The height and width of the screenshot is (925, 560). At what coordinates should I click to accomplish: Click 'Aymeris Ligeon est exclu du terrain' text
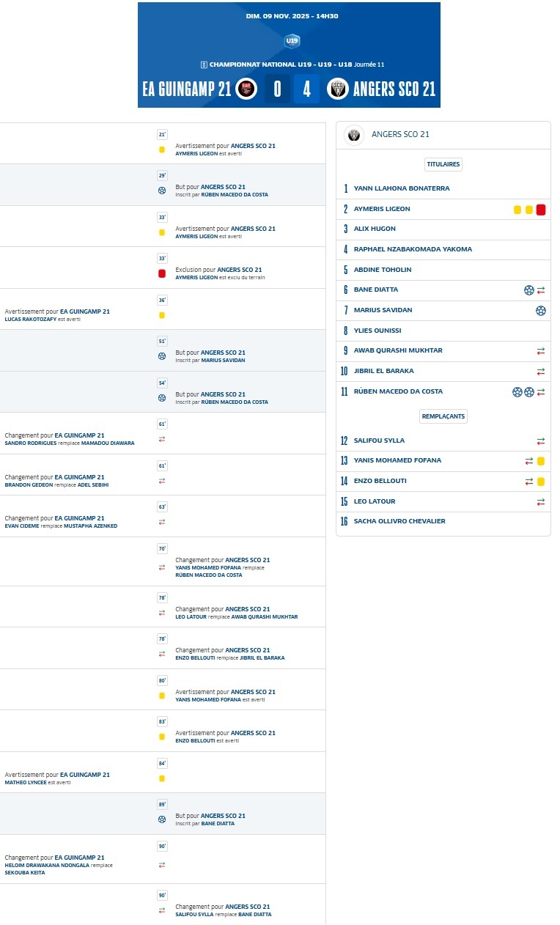tap(221, 278)
